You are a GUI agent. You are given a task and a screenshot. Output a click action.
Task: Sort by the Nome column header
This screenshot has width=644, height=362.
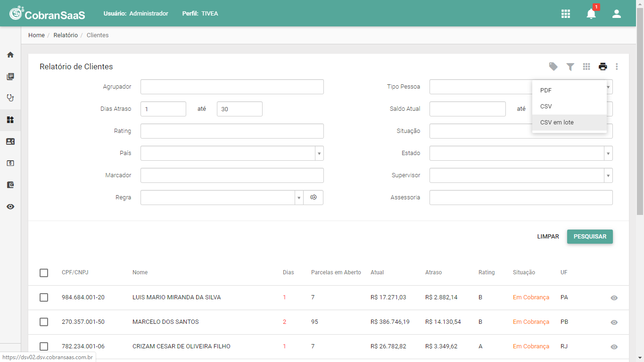point(140,272)
